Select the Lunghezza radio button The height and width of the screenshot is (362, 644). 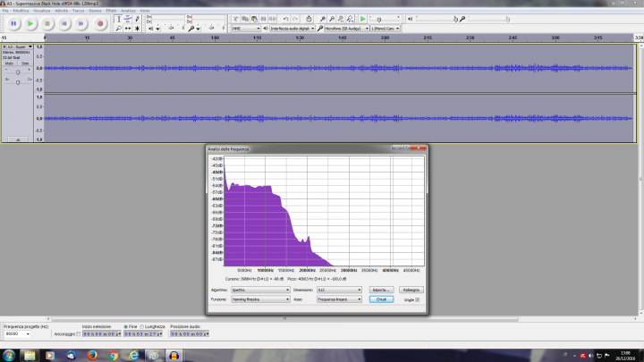click(x=141, y=327)
